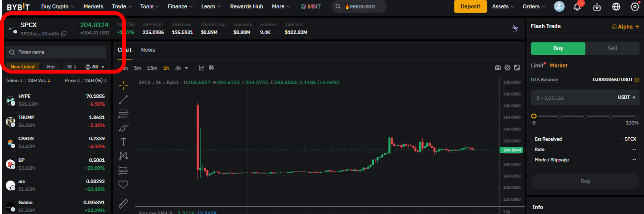Expand more timeframes arrow after 4h
644x214 pixels.
187,68
